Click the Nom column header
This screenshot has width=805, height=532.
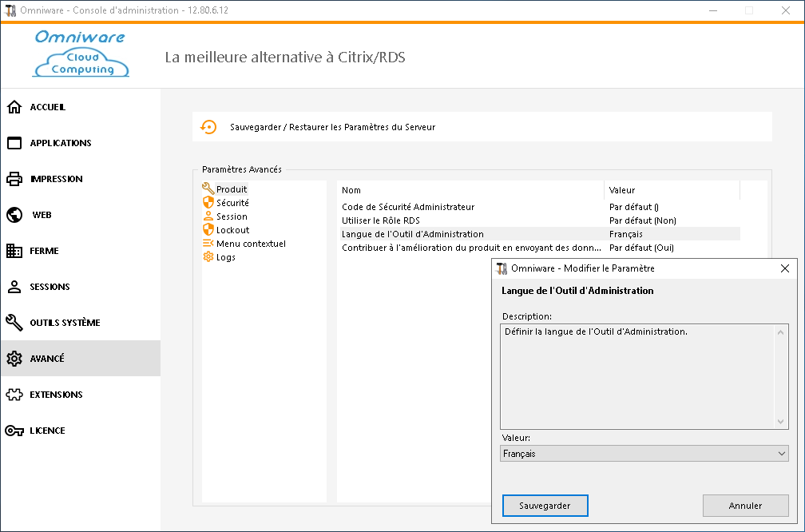470,190
